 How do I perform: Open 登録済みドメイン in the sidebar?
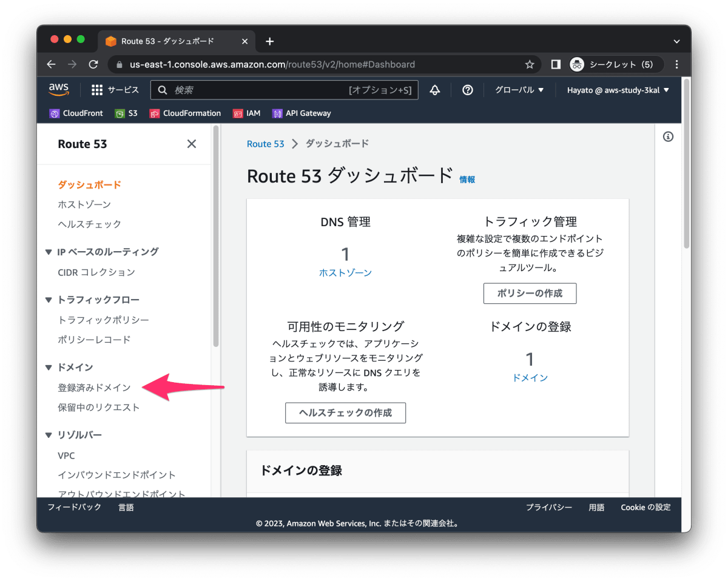point(94,388)
